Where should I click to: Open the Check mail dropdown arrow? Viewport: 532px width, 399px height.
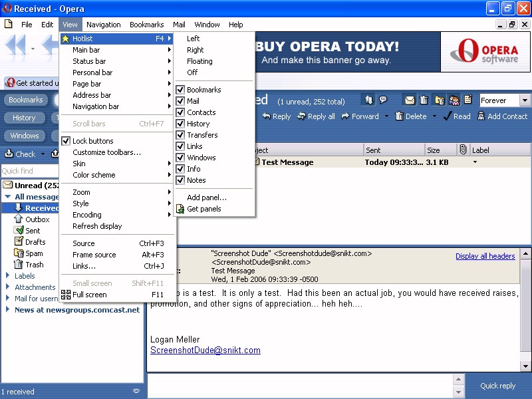[x=43, y=154]
